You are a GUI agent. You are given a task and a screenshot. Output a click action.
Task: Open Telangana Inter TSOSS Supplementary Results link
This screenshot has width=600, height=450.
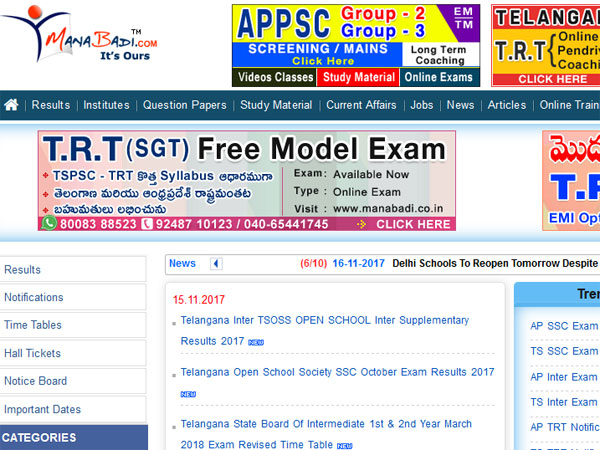[324, 321]
